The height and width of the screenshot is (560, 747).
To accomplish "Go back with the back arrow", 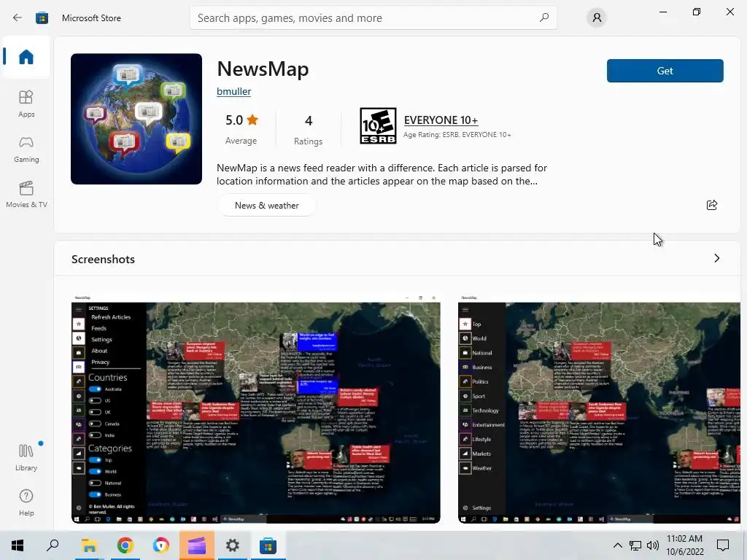I will point(18,18).
